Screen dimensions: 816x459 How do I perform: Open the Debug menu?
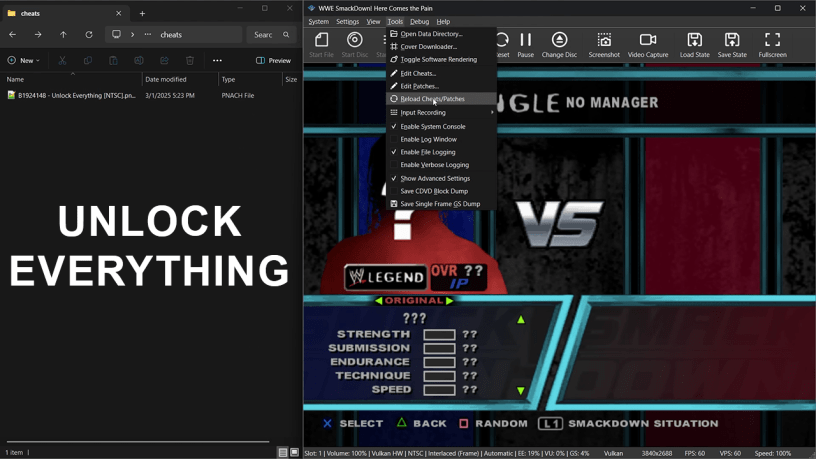click(419, 21)
